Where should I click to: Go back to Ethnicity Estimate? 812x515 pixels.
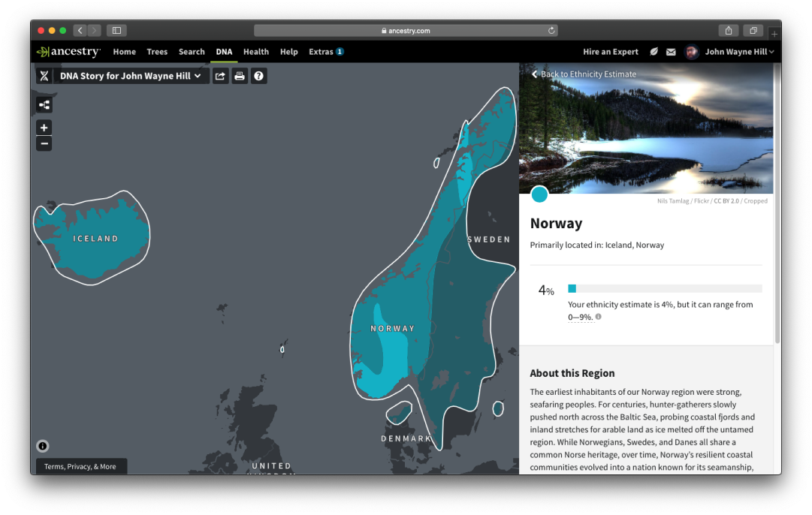(x=584, y=74)
